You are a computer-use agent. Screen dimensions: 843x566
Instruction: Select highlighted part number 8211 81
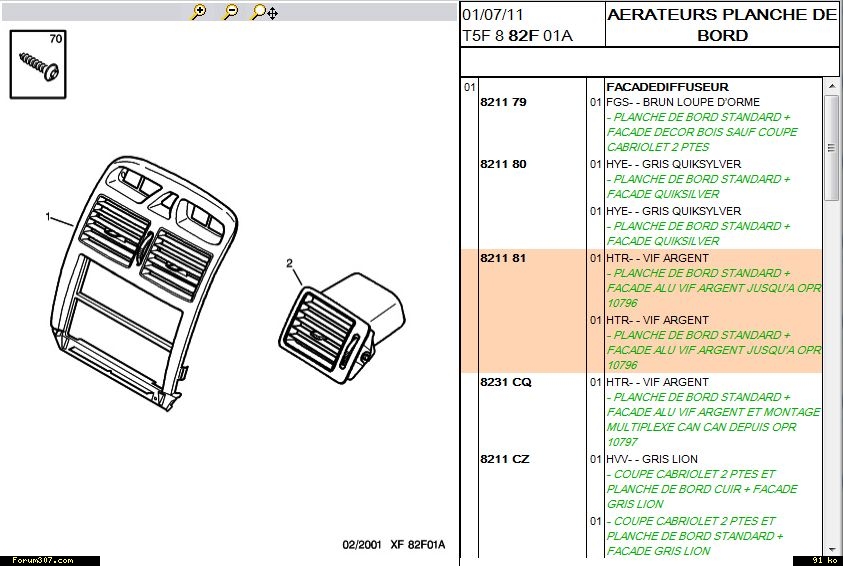[x=503, y=258]
